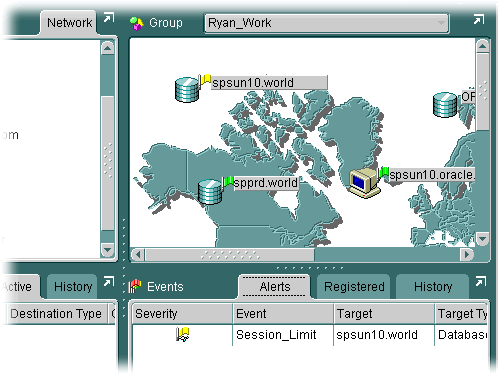Pop out the Group map pane arrow icon
The image size is (498, 375).
(479, 19)
